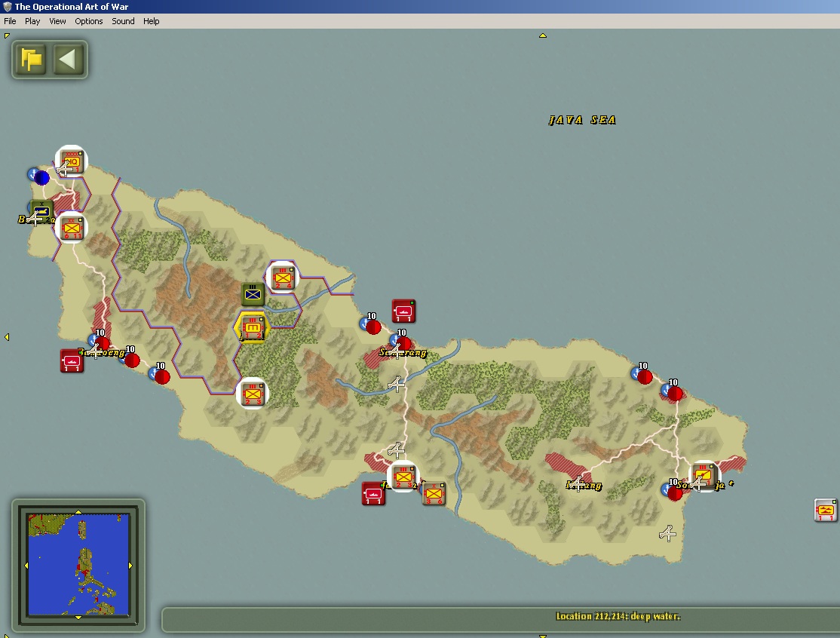Select the infantry division with strength 6-11

[x=71, y=228]
